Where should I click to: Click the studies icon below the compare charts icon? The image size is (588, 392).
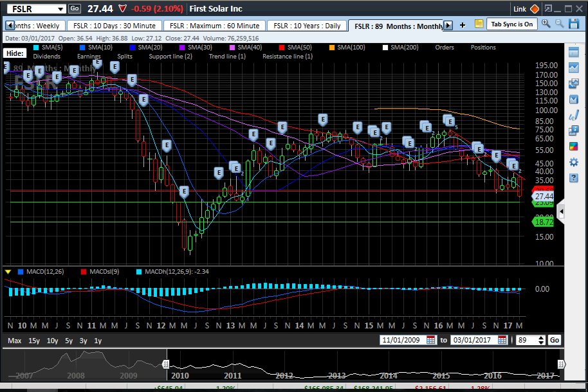click(573, 100)
